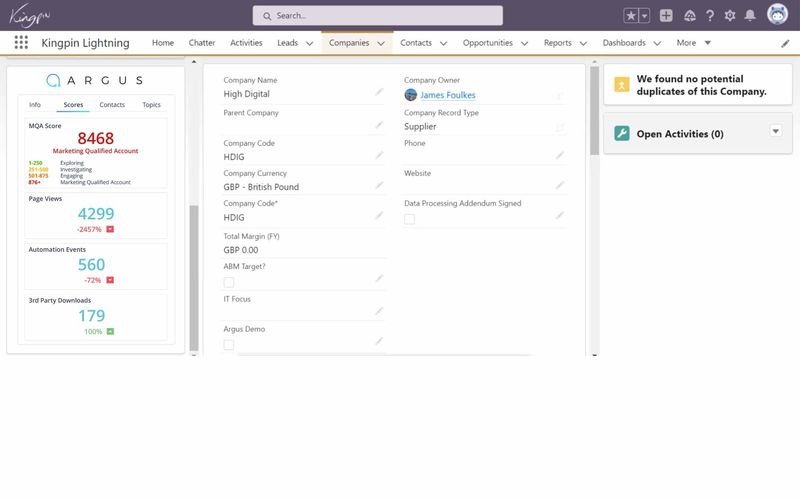The width and height of the screenshot is (800, 500).
Task: Edit the Parent Company field pencil
Action: pyautogui.click(x=379, y=124)
